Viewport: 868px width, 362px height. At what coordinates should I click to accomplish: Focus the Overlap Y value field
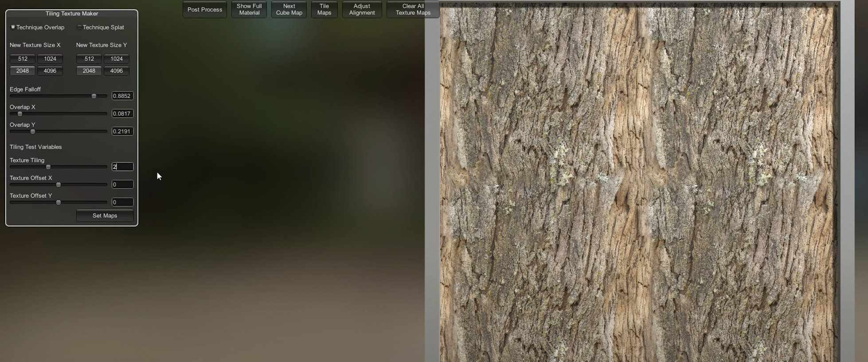(x=122, y=131)
